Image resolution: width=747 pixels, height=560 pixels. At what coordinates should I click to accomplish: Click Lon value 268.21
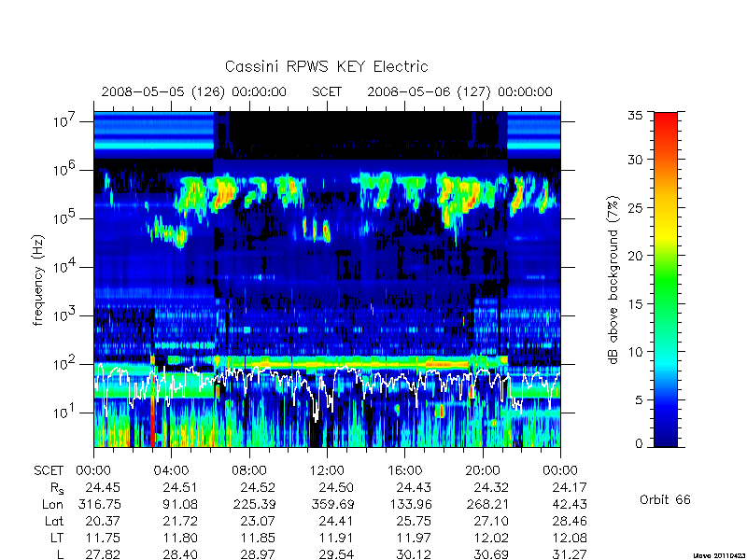[x=487, y=504]
